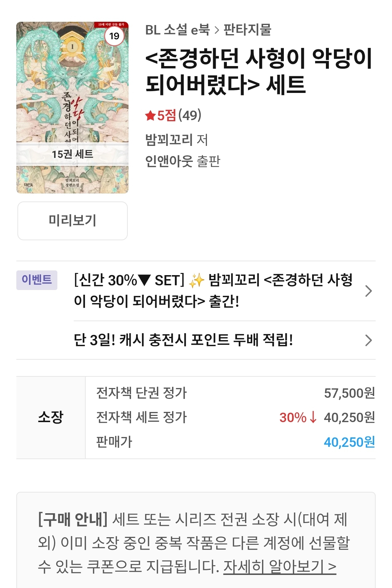Open publisher 인앤아웃 page
This screenshot has width=392, height=588.
(x=169, y=161)
